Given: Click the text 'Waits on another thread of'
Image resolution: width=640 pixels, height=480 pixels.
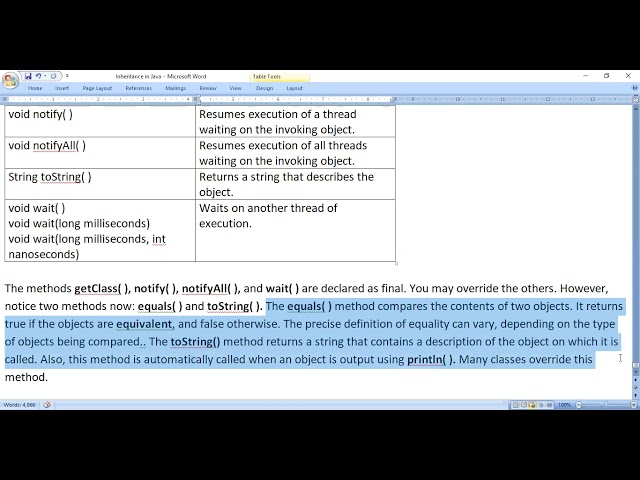Looking at the screenshot, I should pos(268,208).
